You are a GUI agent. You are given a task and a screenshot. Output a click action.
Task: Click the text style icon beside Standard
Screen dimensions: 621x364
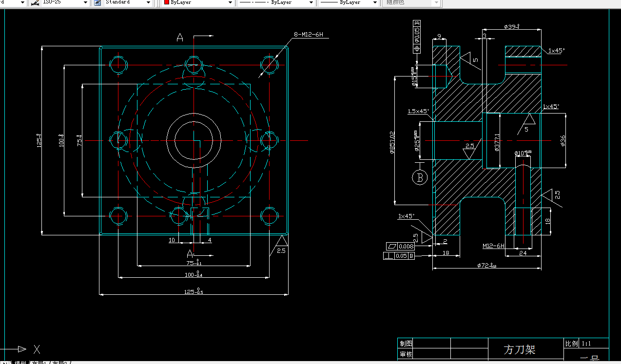97,2
